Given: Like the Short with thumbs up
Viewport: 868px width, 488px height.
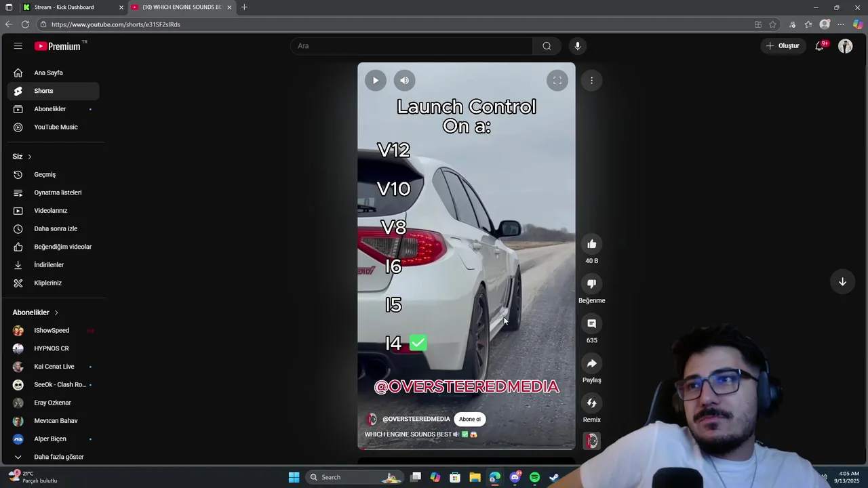Looking at the screenshot, I should (x=592, y=244).
